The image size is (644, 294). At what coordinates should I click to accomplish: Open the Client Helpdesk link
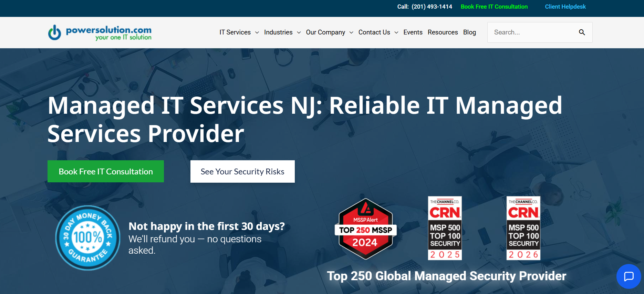point(565,7)
